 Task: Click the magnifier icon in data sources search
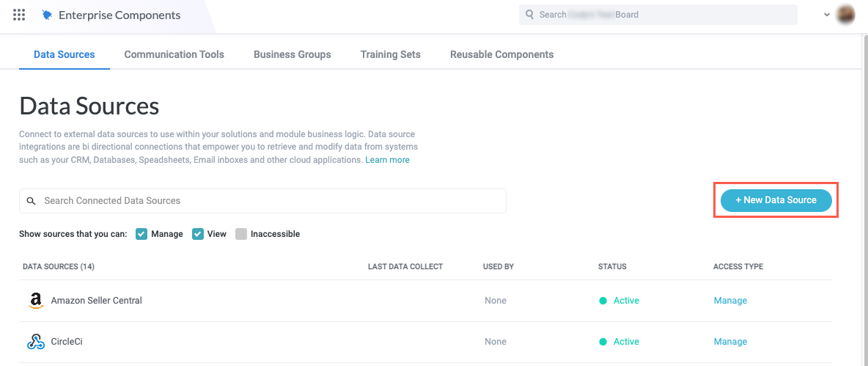(x=31, y=201)
